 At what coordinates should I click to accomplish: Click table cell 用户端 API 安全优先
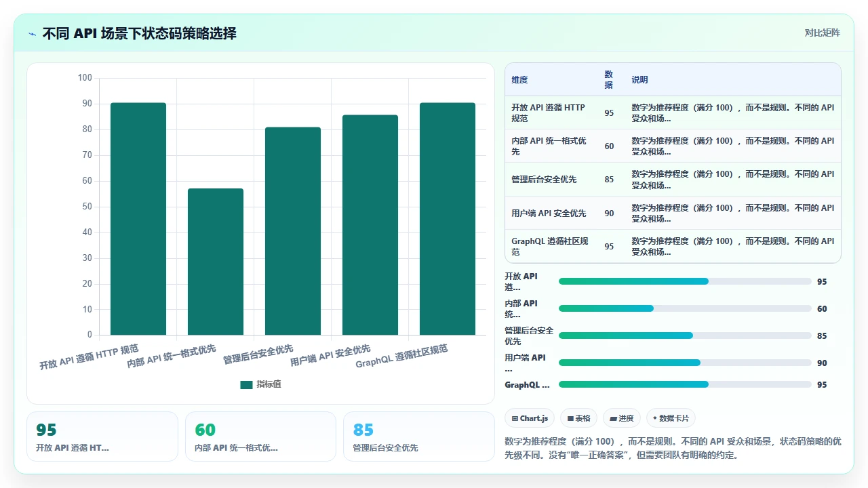(551, 213)
